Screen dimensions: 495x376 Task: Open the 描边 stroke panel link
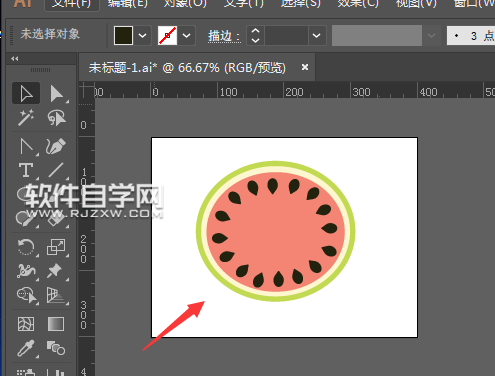224,36
